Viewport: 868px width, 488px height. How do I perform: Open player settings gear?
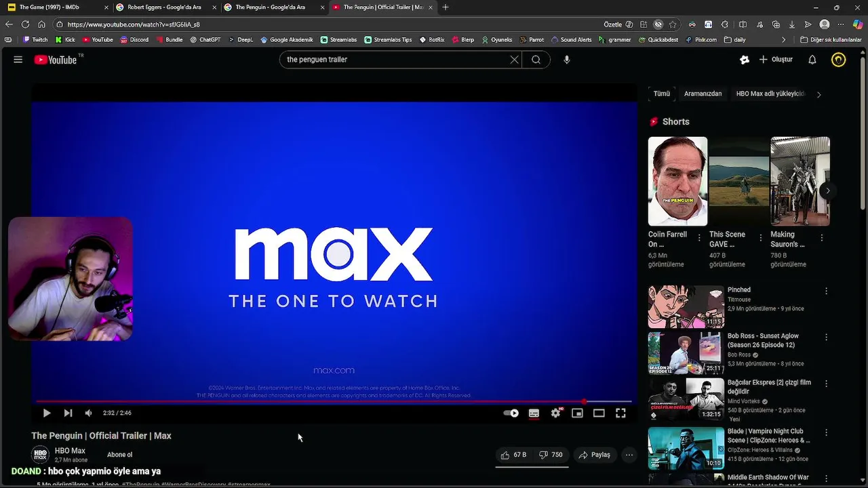(556, 413)
